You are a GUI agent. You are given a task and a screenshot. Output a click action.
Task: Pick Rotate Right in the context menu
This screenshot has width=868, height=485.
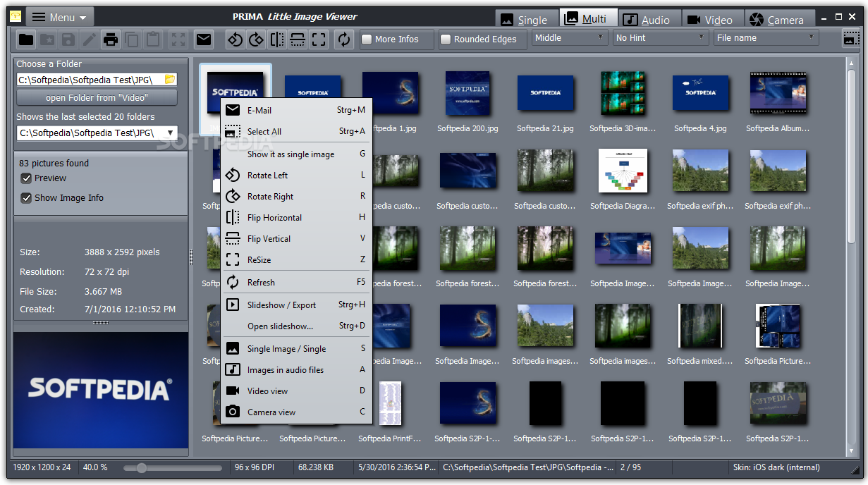(x=296, y=196)
